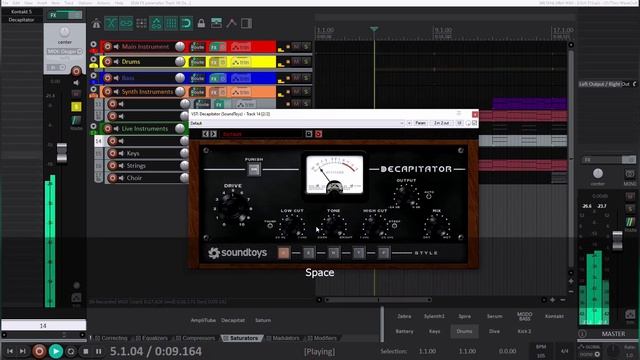Switch to the Compressors toolbar tab
640x360 pixels.
pyautogui.click(x=196, y=338)
